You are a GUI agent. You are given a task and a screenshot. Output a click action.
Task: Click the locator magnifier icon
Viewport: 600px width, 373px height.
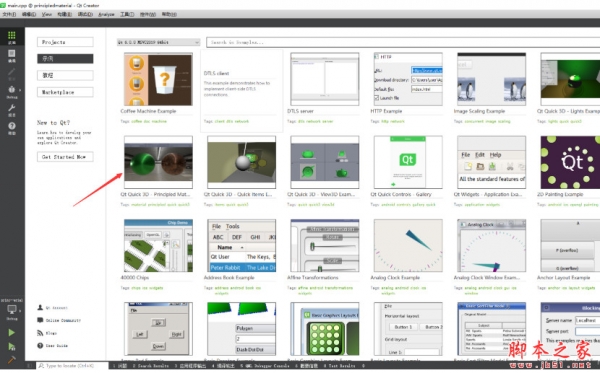[x=41, y=366]
